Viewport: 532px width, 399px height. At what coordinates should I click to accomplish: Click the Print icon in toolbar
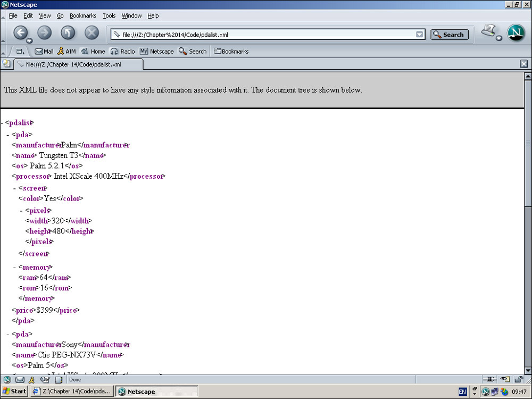488,31
